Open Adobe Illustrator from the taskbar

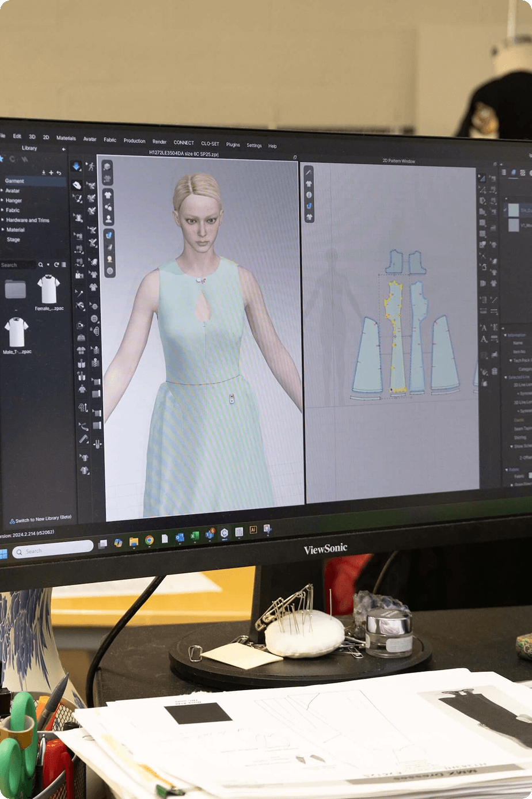coord(253,530)
